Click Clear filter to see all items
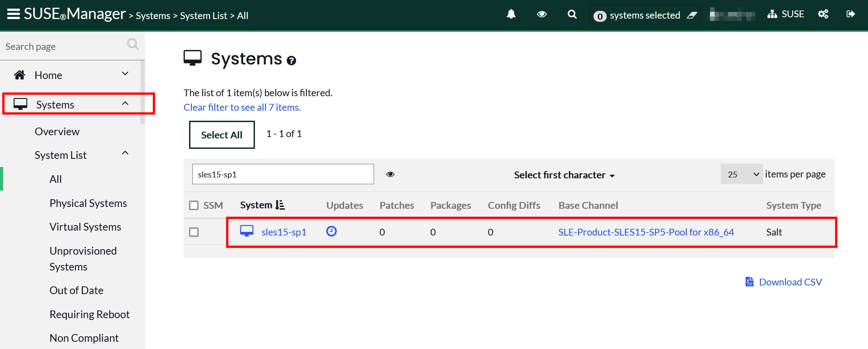 tap(242, 108)
